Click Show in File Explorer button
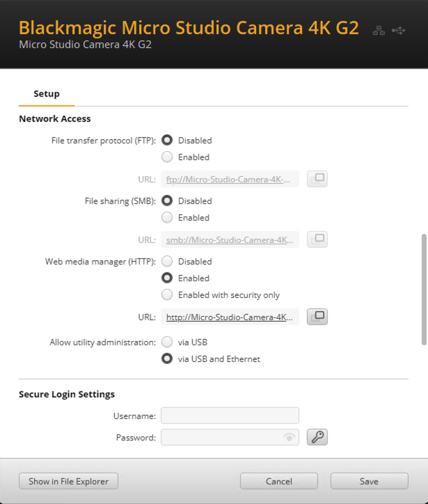 pos(68,481)
